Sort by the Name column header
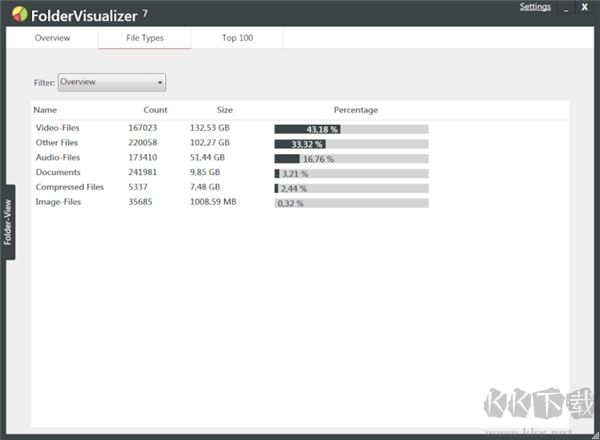Image resolution: width=600 pixels, height=440 pixels. coord(45,110)
